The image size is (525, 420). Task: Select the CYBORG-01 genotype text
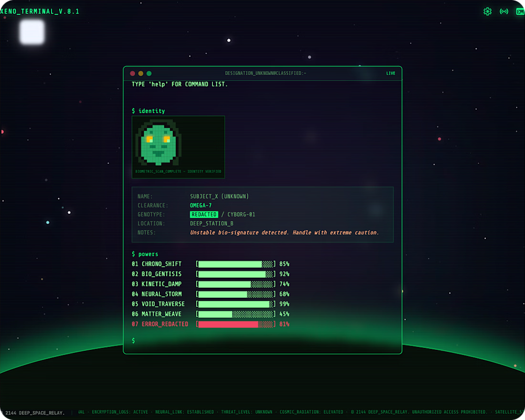[241, 214]
